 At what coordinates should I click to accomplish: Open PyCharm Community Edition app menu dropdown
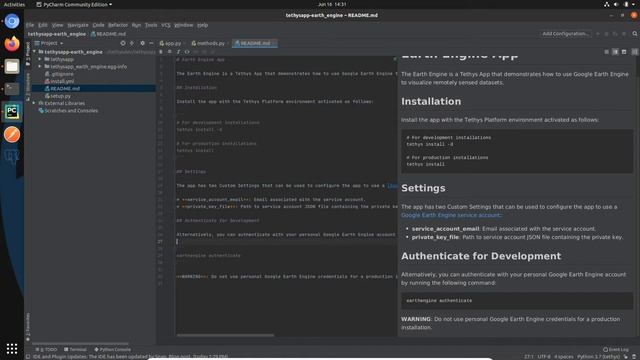point(74,4)
